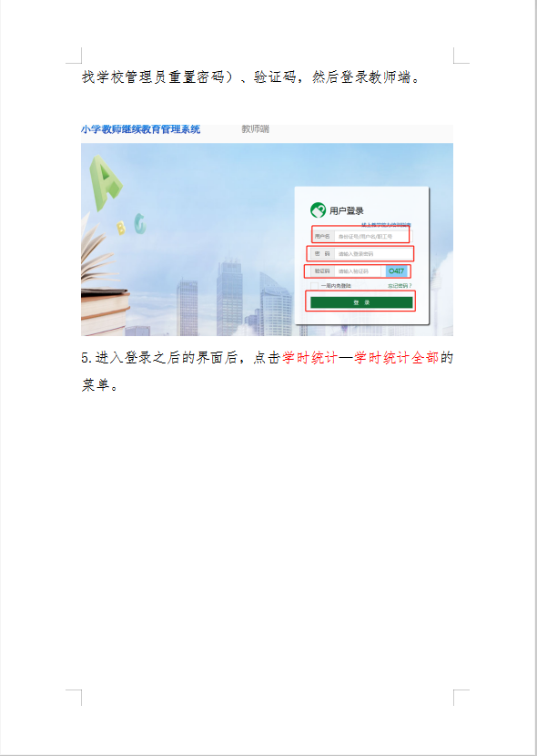Viewport: 537px width, 756px height.
Task: Click the first red 学时统计 text
Action: (x=309, y=358)
